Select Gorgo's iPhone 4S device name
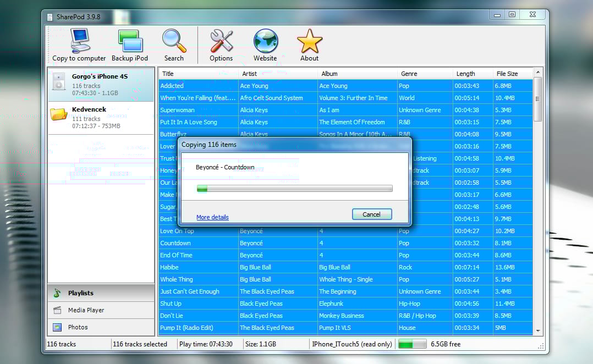This screenshot has width=593, height=364. (100, 76)
